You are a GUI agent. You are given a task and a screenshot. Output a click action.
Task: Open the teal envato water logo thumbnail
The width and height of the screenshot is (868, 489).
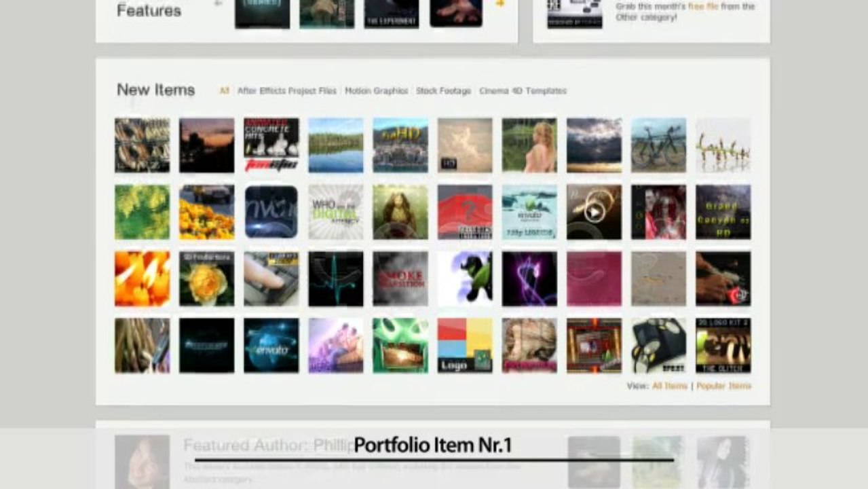click(x=529, y=212)
